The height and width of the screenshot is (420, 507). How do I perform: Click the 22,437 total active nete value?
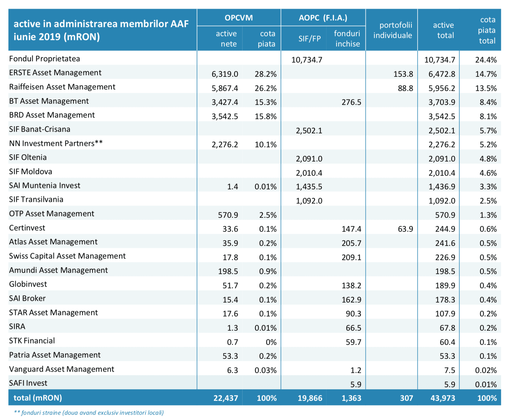click(226, 398)
